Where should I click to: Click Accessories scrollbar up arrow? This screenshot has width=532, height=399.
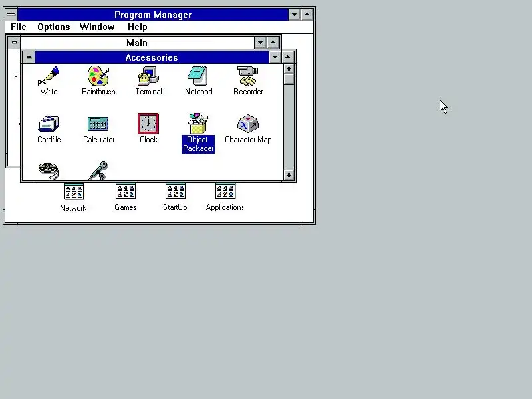coord(289,69)
